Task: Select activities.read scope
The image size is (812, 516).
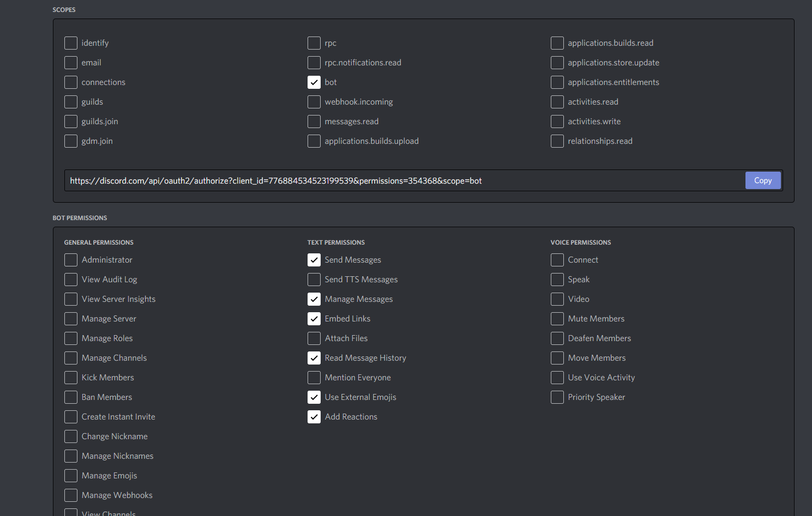Action: (x=557, y=102)
